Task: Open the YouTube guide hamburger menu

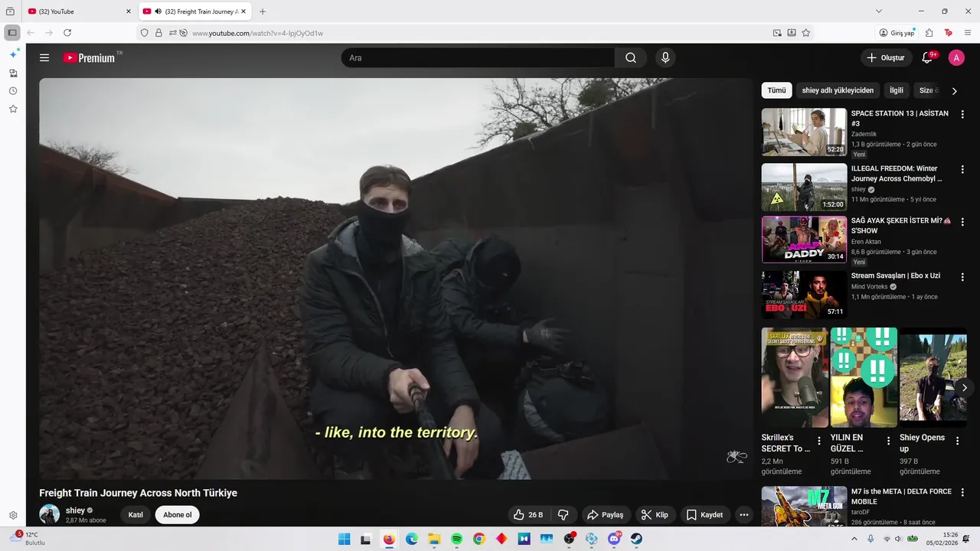Action: tap(44, 57)
